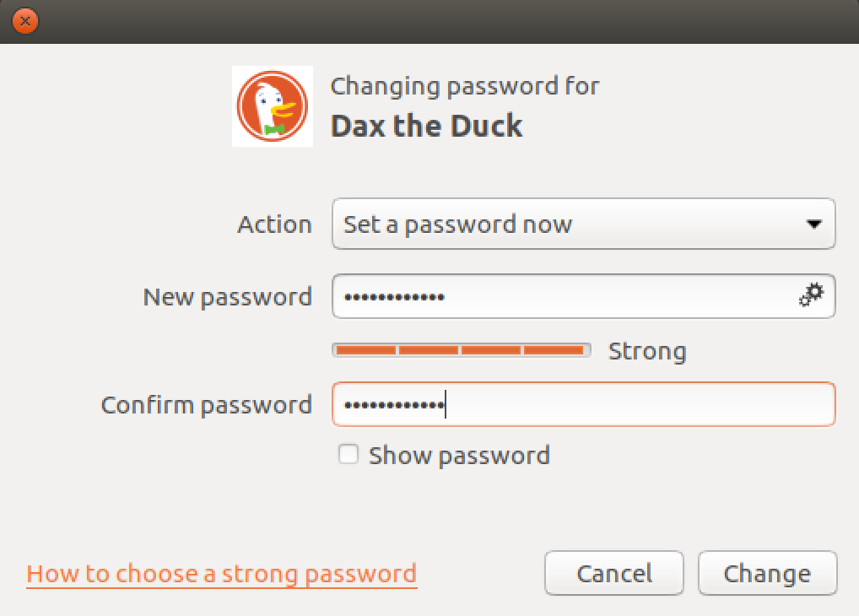Close the password change dialog

24,21
